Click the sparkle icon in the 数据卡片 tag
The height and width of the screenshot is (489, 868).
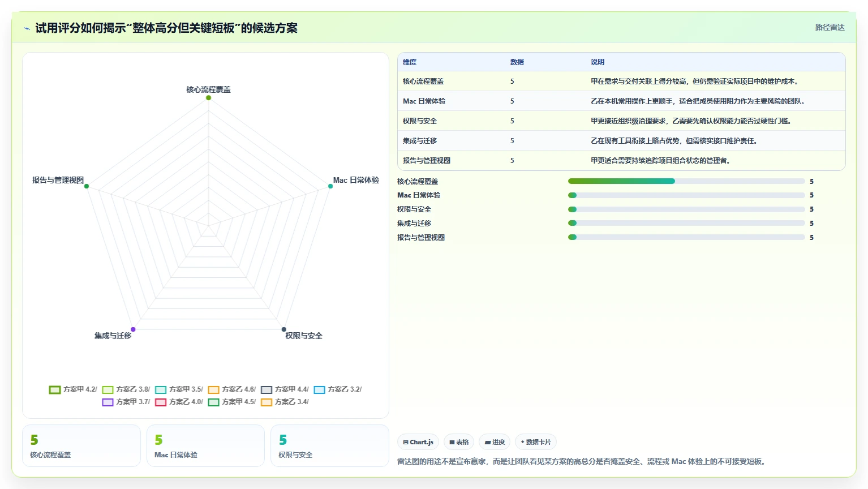coord(522,442)
